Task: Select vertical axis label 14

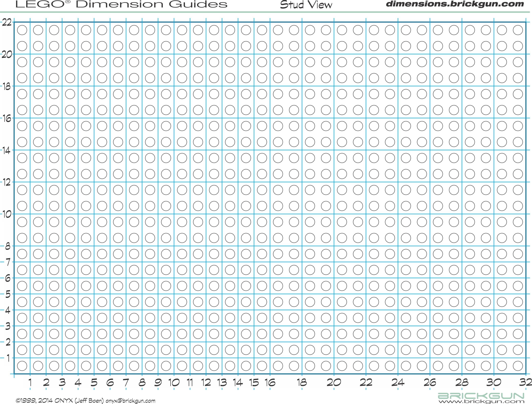Action: 7,150
